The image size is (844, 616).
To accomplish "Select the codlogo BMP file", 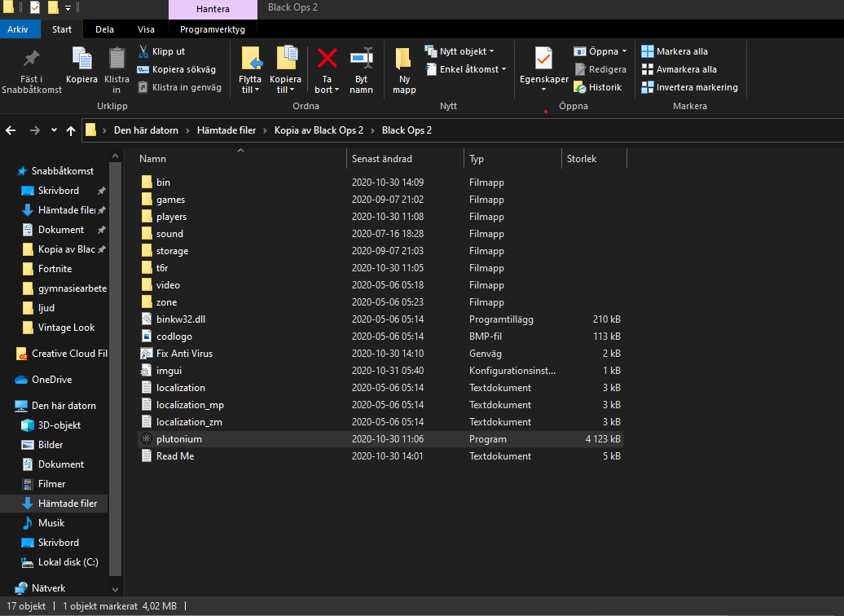I will (x=380, y=336).
